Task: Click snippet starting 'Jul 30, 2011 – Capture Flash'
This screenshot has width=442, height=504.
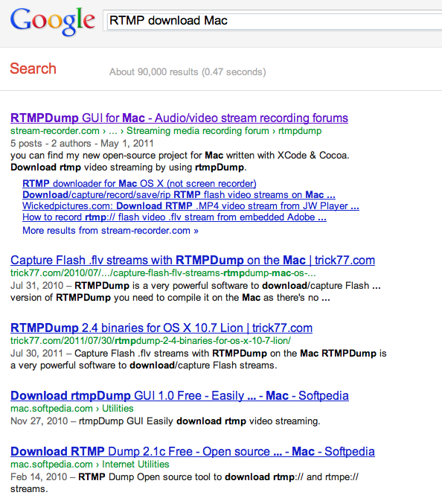Action: click(199, 360)
